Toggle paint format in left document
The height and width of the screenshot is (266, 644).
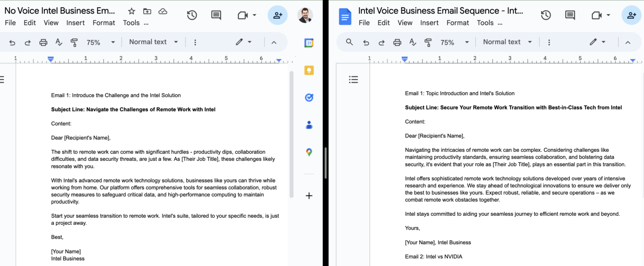pos(74,42)
